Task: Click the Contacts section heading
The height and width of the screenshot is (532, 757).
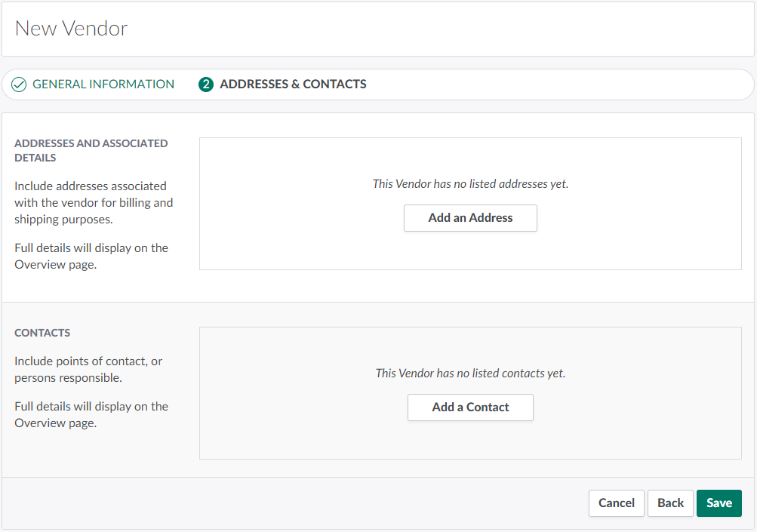Action: coord(42,333)
